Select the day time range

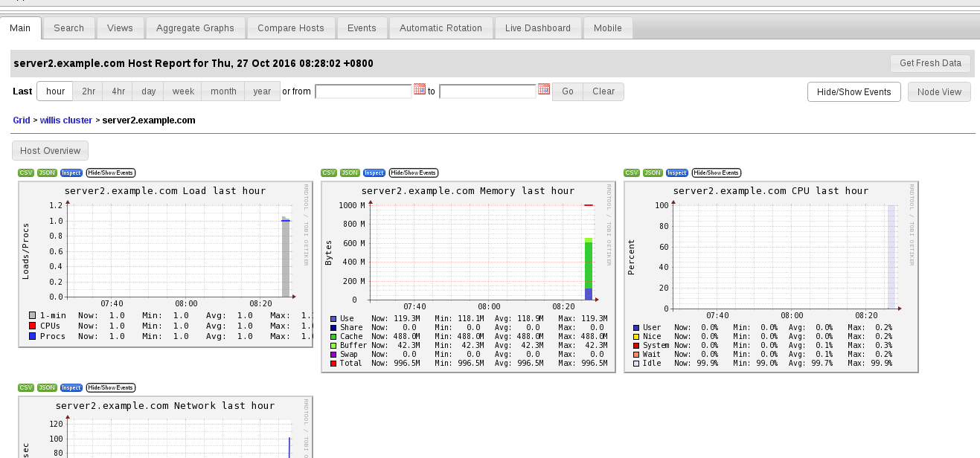(149, 91)
